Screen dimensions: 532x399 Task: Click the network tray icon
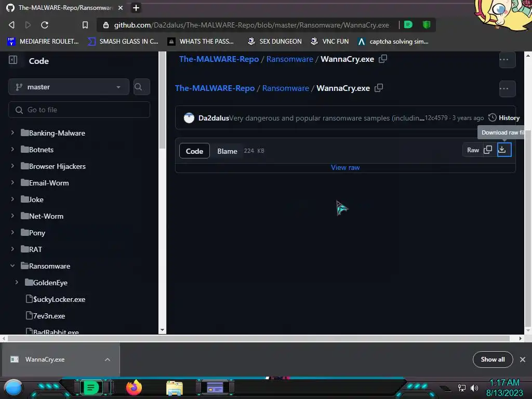(x=462, y=388)
